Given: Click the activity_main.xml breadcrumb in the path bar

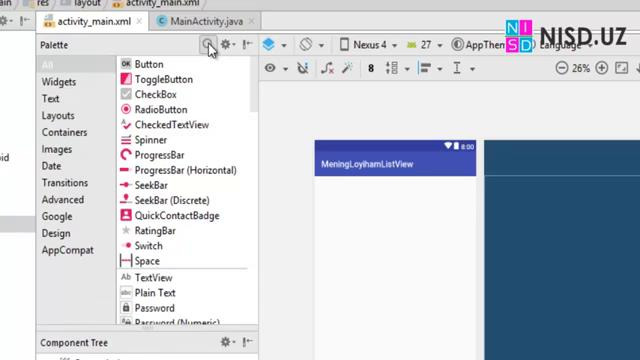Looking at the screenshot, I should (x=156, y=3).
